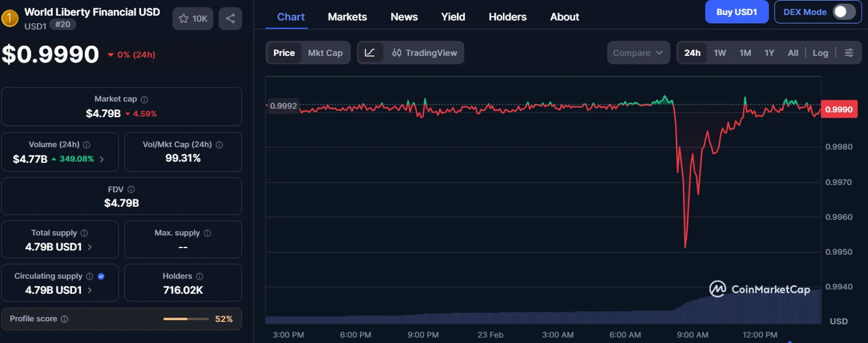Switch to TradingView chart
Viewport: 868px width, 343px height.
click(x=424, y=53)
